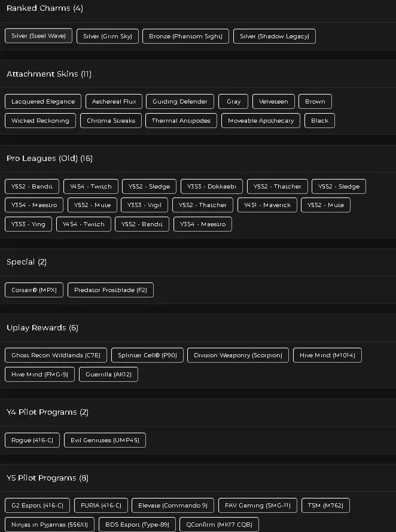Select the Silver (Steel Wave) charm
The height and width of the screenshot is (532, 396).
click(38, 36)
